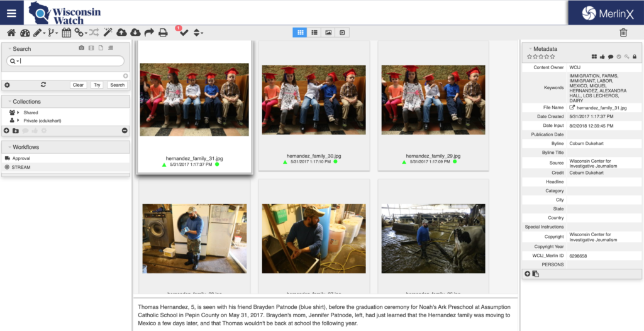This screenshot has height=331, width=644.
Task: Select thumbnail of man by washing machine
Action: click(x=195, y=239)
